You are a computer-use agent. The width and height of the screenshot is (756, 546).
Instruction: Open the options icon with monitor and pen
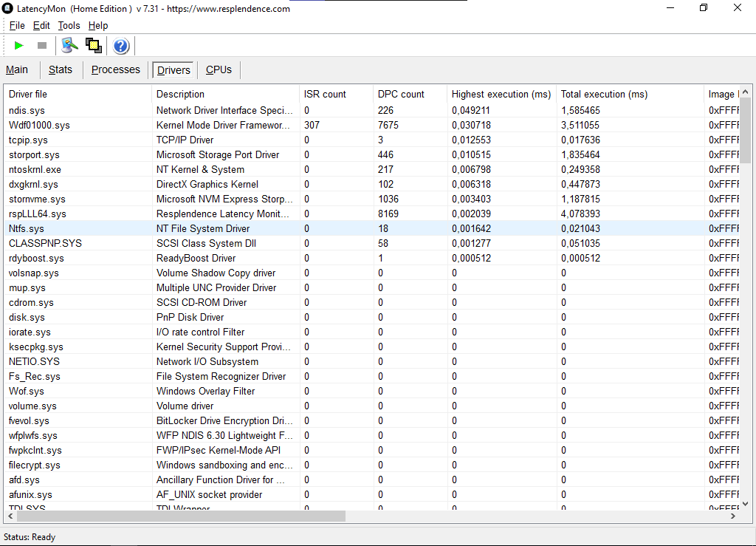click(x=70, y=46)
